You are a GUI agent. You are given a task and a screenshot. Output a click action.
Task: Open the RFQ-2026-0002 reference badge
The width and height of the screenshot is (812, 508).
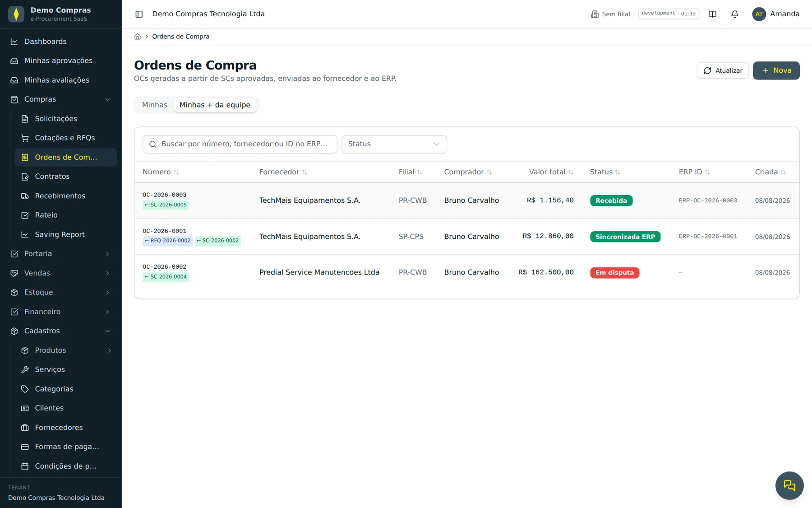168,241
